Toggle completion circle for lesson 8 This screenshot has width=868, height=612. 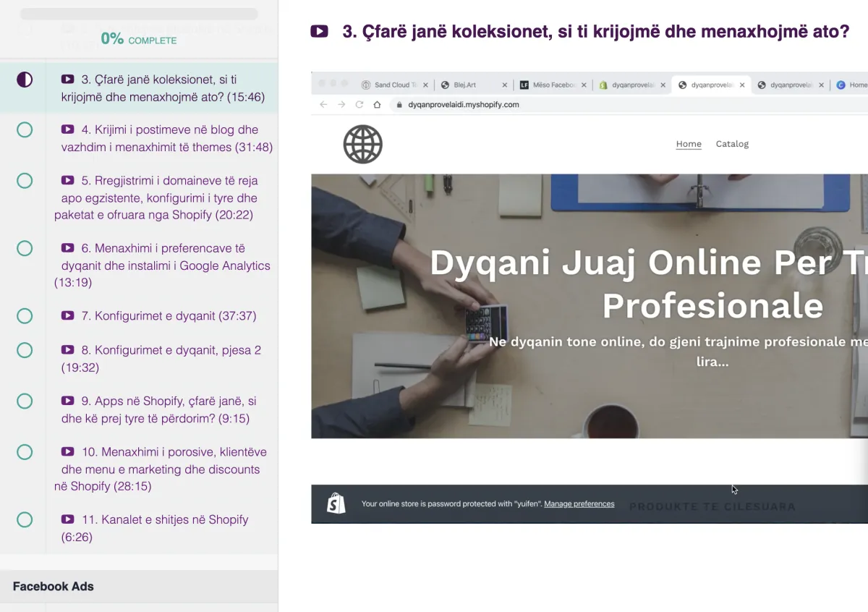point(25,350)
